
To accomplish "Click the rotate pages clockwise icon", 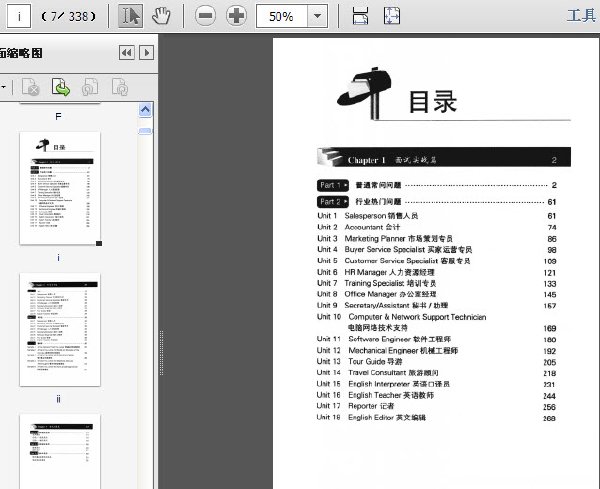I will tap(120, 87).
